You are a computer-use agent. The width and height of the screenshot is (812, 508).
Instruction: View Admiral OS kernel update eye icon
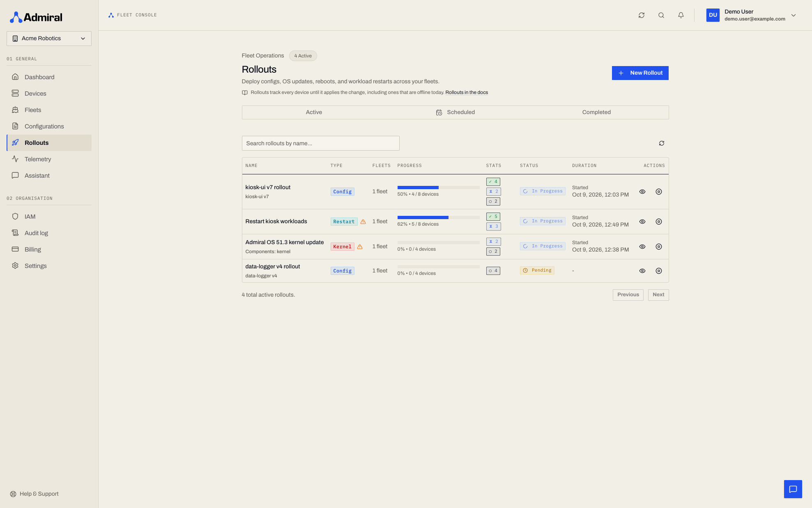coord(642,247)
